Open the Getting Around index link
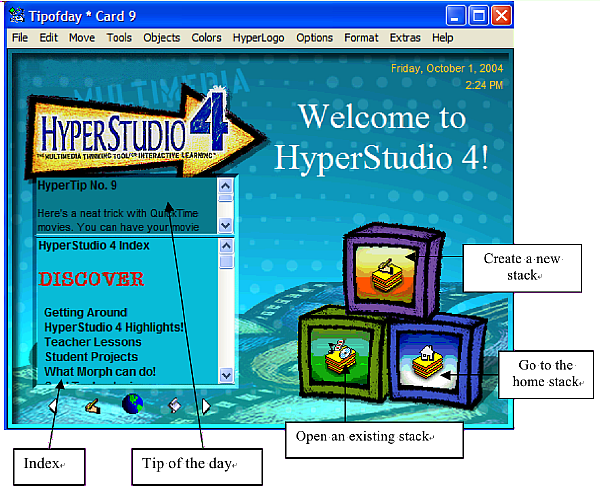 click(x=85, y=313)
